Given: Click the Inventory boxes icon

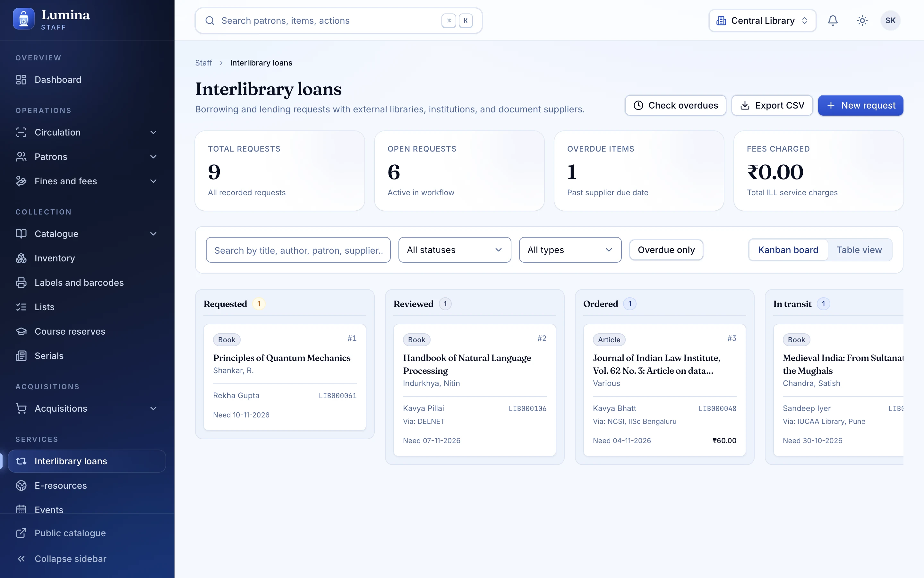Looking at the screenshot, I should pyautogui.click(x=21, y=258).
